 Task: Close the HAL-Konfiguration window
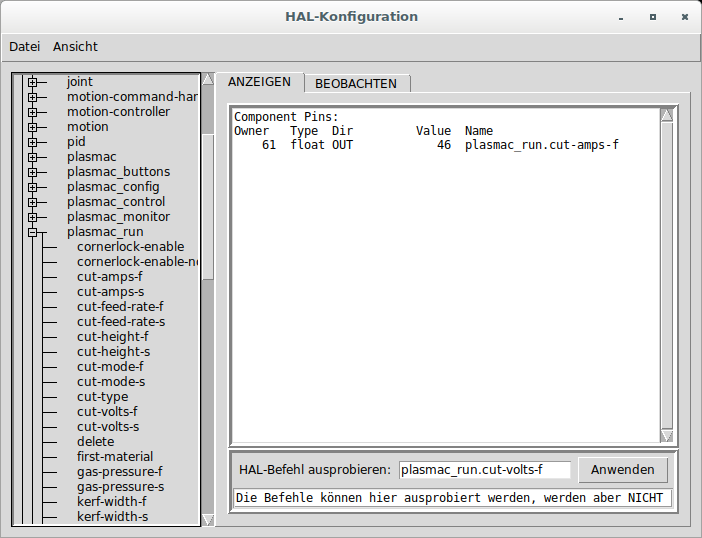coord(685,17)
